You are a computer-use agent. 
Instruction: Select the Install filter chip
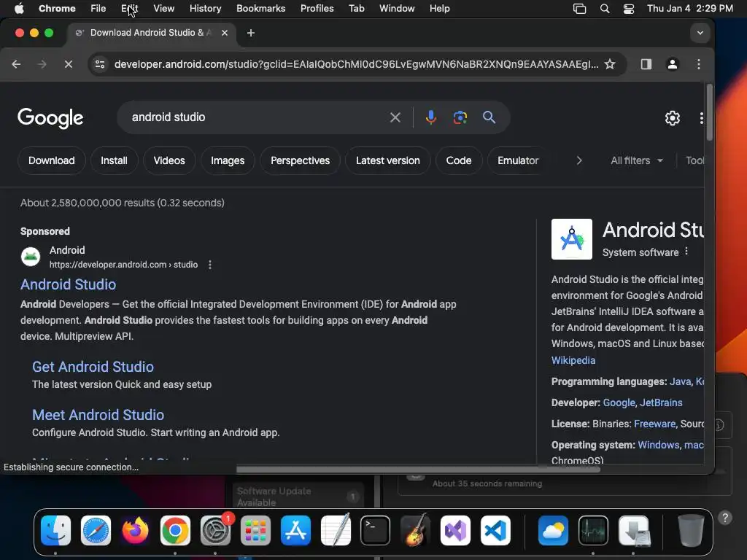(x=114, y=160)
